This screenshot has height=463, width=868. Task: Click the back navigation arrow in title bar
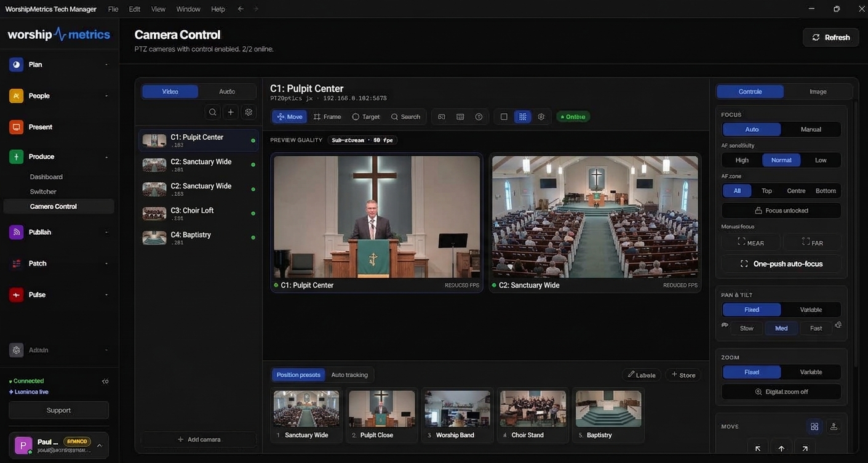241,9
